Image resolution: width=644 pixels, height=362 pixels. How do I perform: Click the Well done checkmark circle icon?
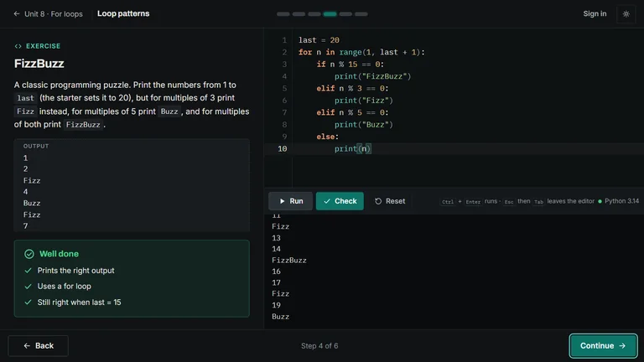(29, 254)
